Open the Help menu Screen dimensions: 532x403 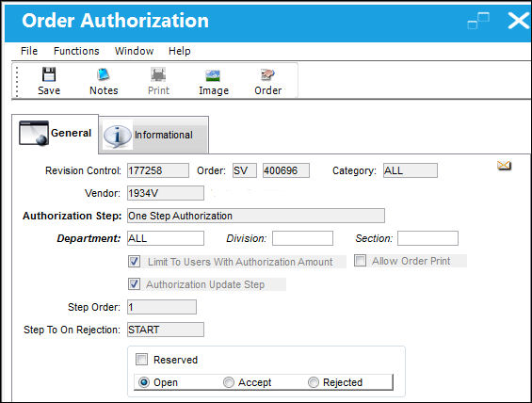[180, 51]
